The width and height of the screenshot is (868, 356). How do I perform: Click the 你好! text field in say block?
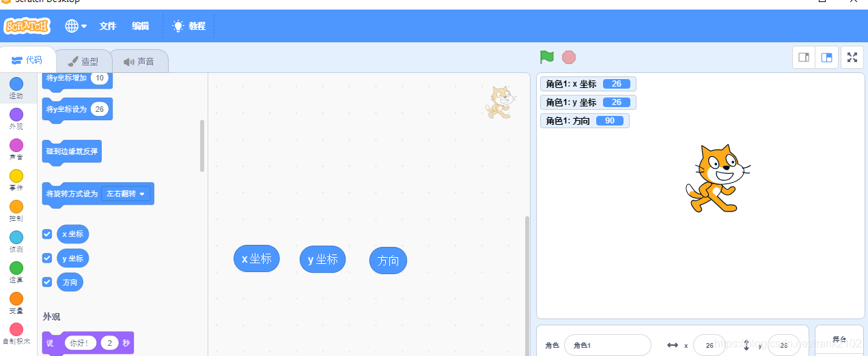(x=81, y=343)
